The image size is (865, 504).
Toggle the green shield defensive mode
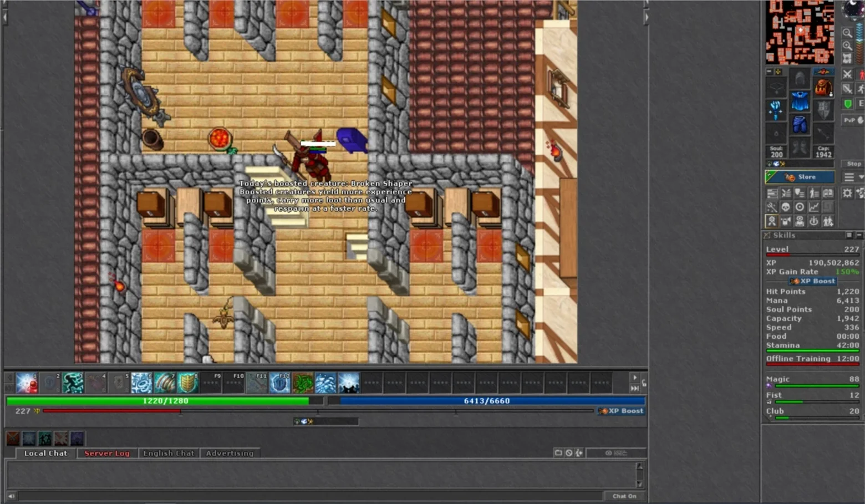coord(847,104)
